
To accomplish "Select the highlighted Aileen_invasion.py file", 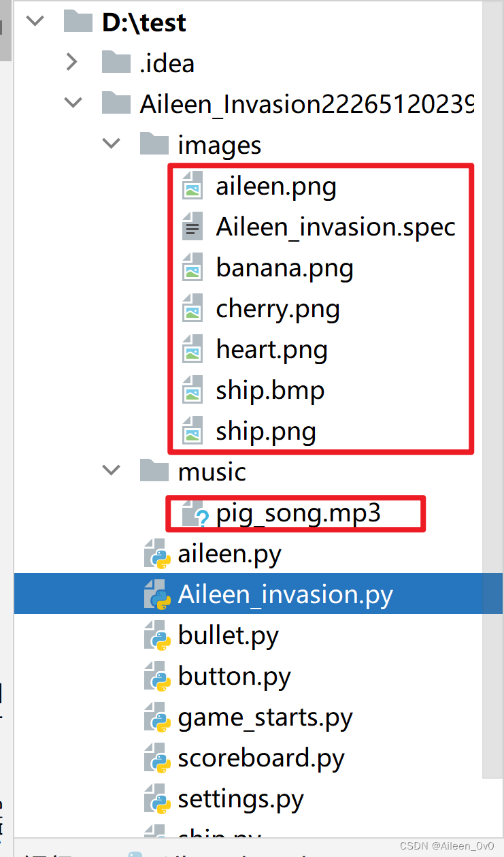I will 285,596.
